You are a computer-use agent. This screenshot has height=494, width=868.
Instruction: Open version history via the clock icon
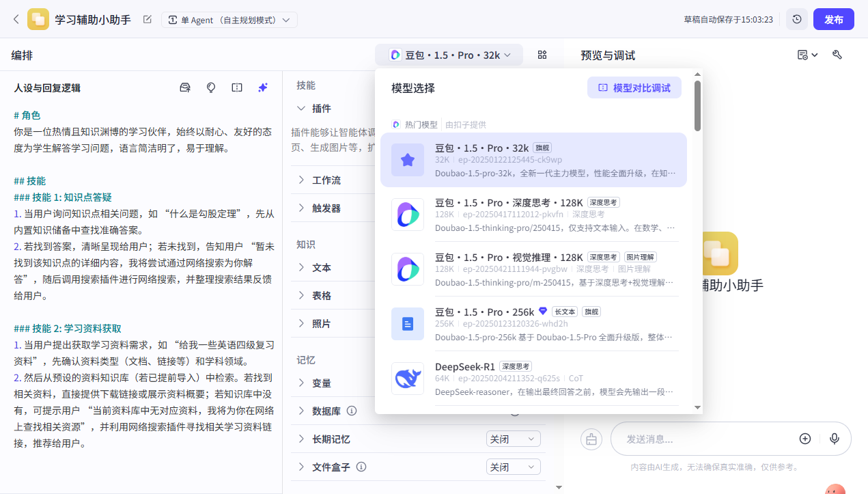796,19
